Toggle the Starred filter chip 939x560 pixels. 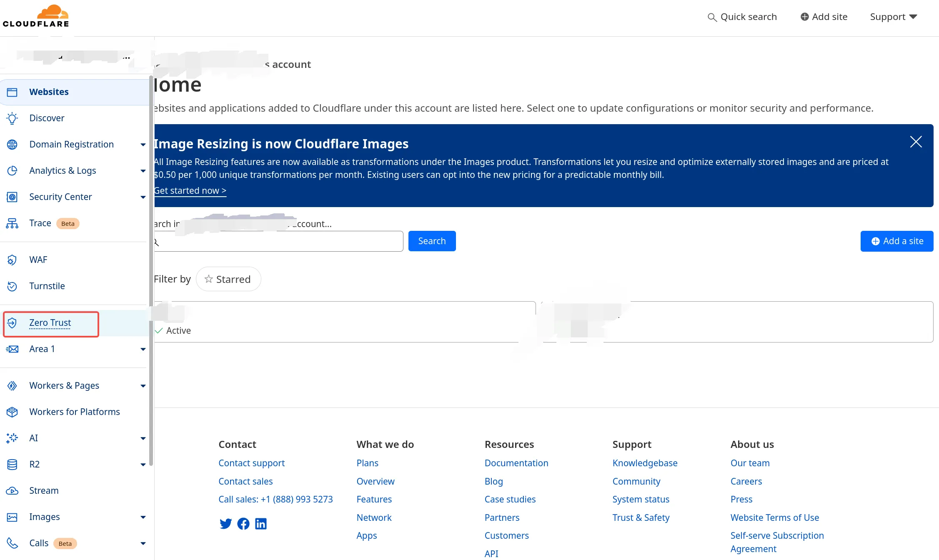pyautogui.click(x=228, y=279)
